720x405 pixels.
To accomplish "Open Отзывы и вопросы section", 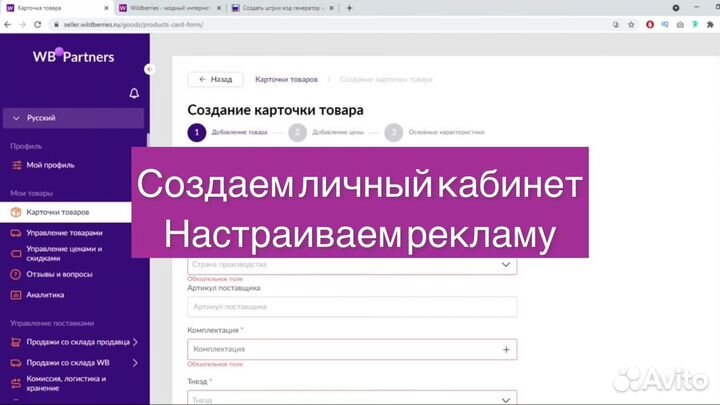I will (59, 274).
